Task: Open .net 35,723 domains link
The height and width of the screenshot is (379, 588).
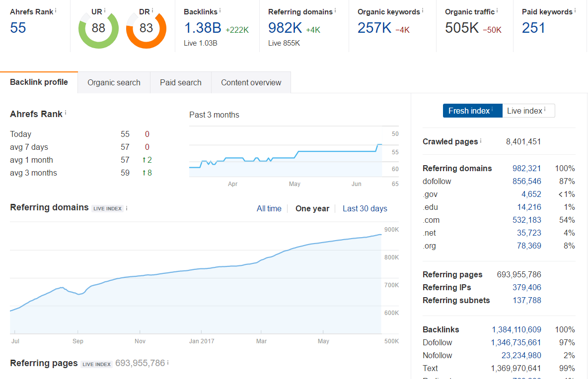Action: click(529, 233)
